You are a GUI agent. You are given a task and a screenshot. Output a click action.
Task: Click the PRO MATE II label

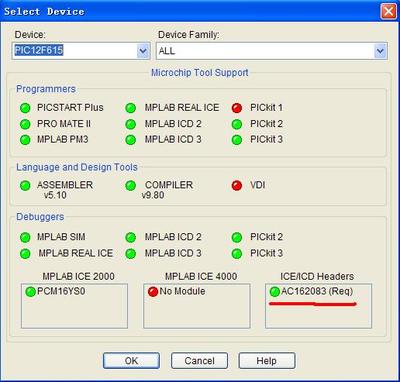64,124
